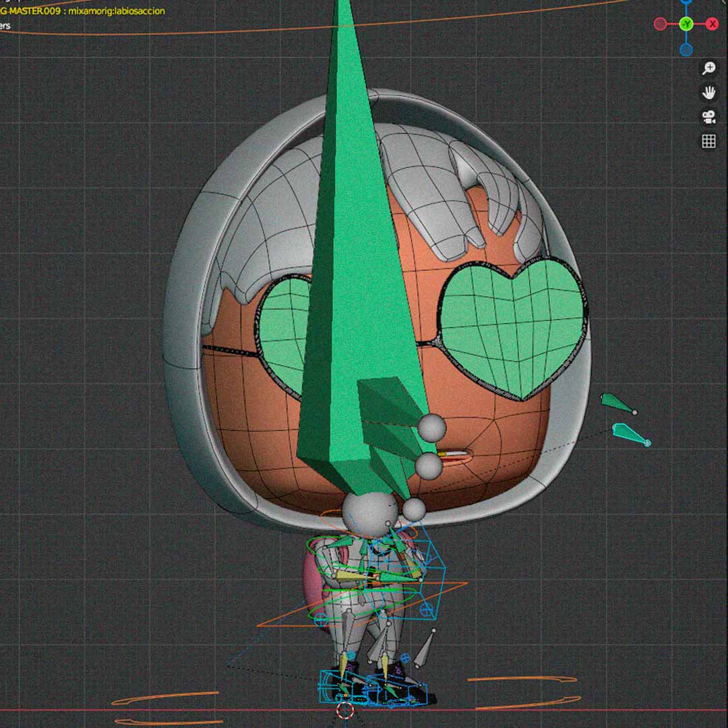Image resolution: width=728 pixels, height=728 pixels.
Task: Click the red X axis gizmo circle
Action: coord(712,24)
